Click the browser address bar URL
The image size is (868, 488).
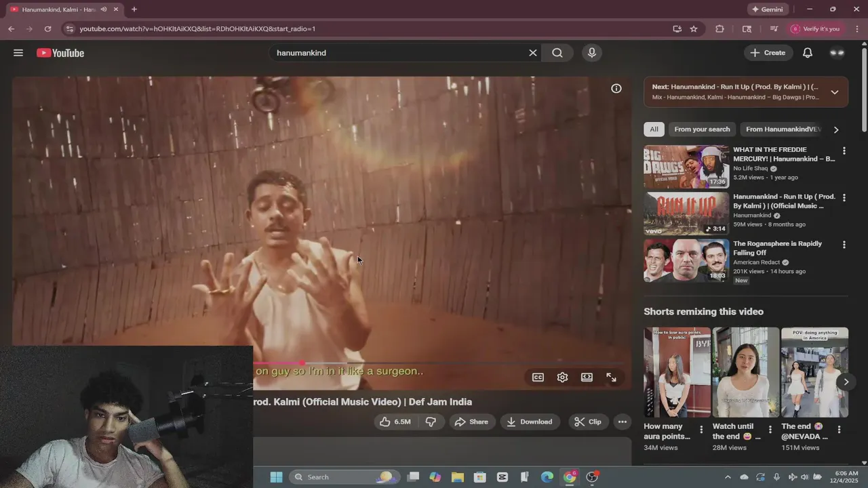pyautogui.click(x=197, y=29)
